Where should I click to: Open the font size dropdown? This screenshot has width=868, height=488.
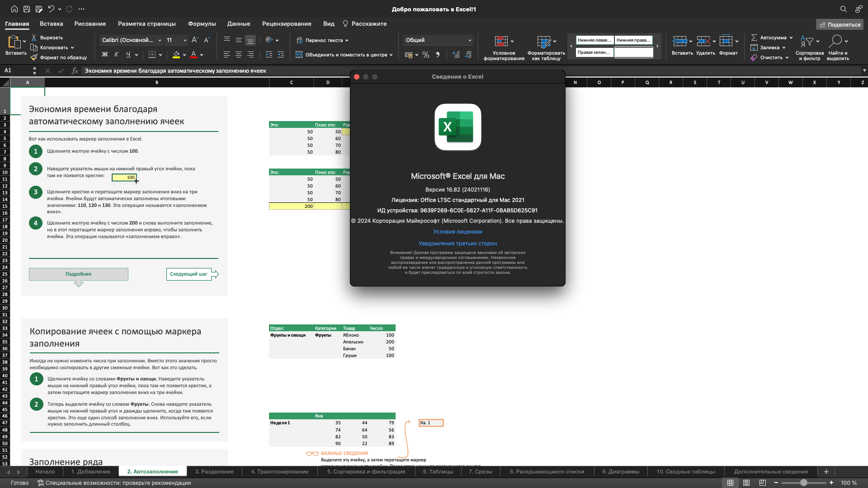click(184, 40)
